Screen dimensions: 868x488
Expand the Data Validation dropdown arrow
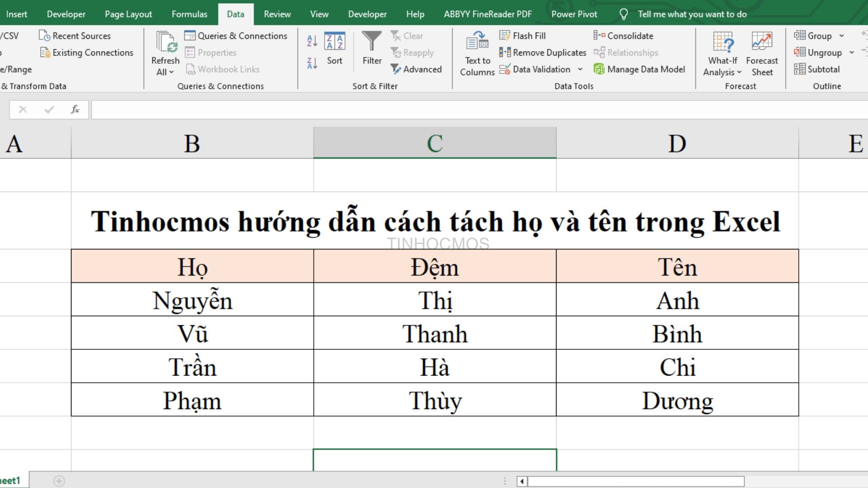pyautogui.click(x=580, y=69)
